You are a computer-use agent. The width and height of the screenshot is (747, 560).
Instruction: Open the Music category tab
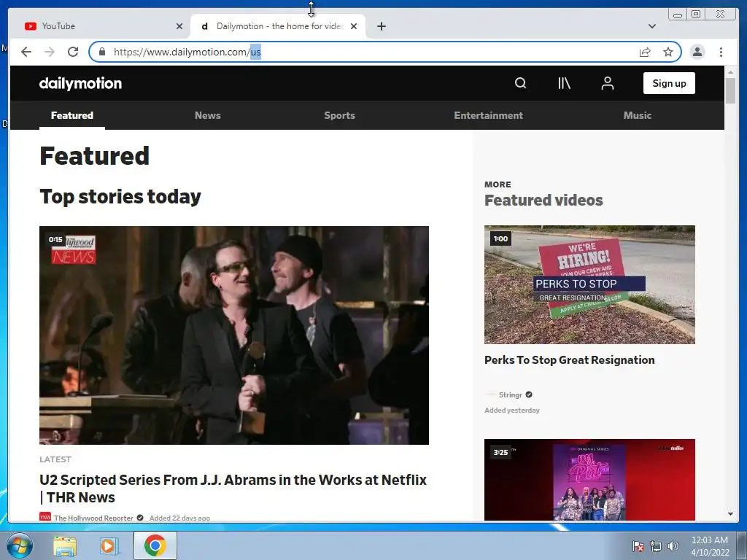pyautogui.click(x=638, y=115)
